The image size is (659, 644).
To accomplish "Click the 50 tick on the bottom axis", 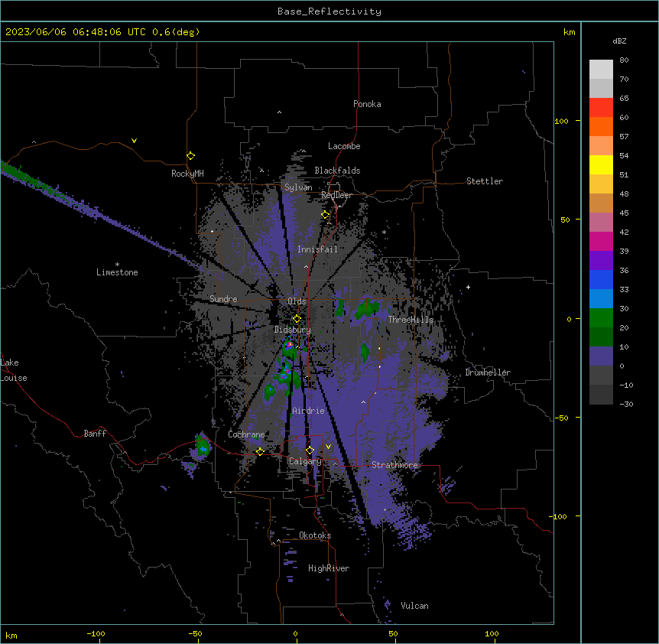I will click(393, 633).
